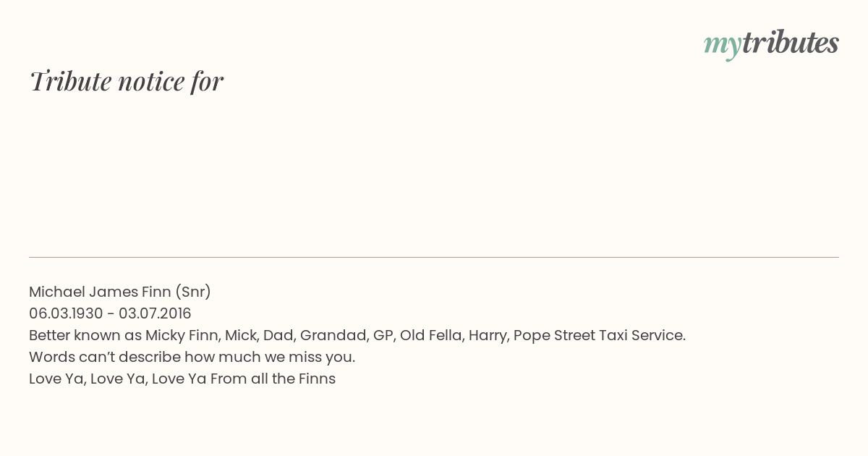Click 'From all the Finns' text
The image size is (868, 456).
click(273, 379)
